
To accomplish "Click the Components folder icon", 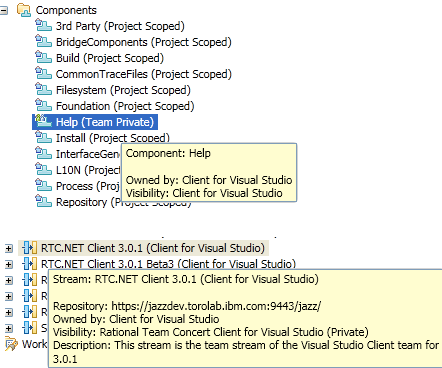I will 24,10.
